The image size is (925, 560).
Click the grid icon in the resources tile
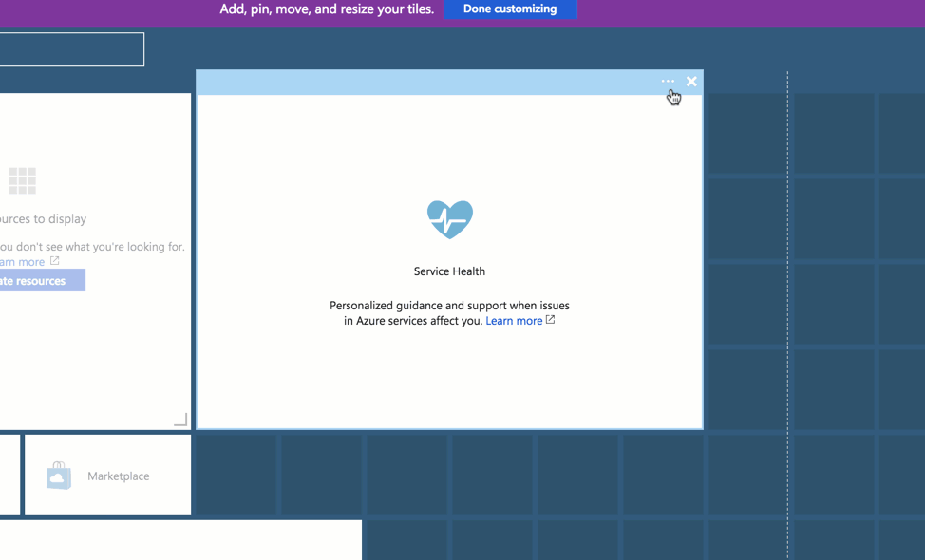[x=22, y=180]
